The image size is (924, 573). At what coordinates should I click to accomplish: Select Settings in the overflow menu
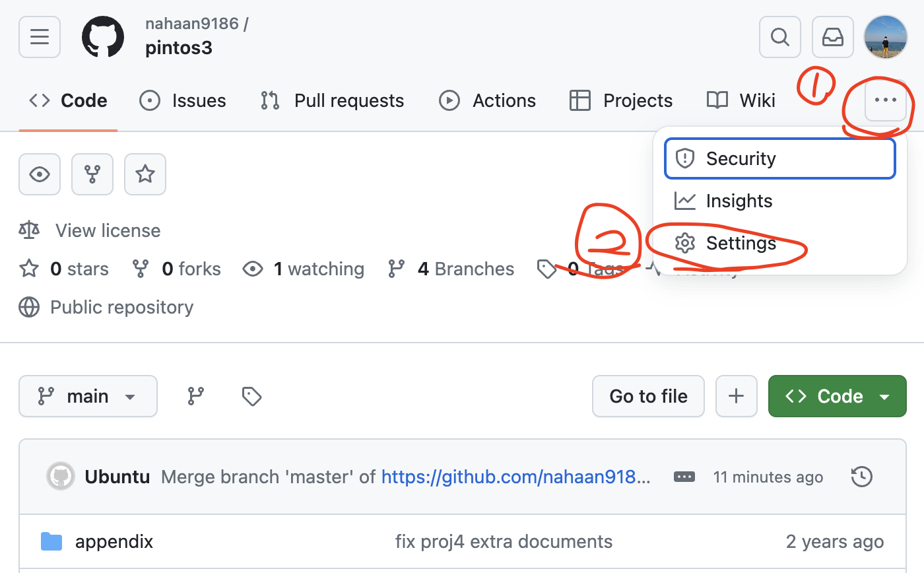tap(780, 243)
